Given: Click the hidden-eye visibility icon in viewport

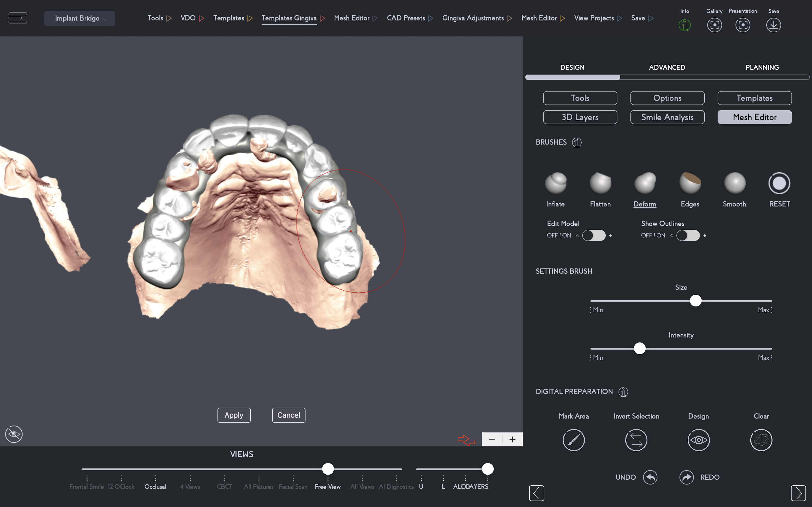Looking at the screenshot, I should click(14, 434).
